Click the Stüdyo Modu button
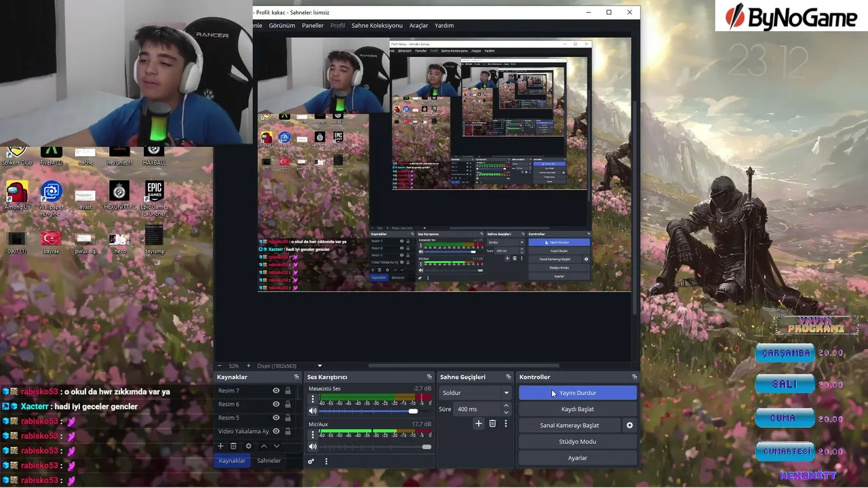 click(x=578, y=442)
